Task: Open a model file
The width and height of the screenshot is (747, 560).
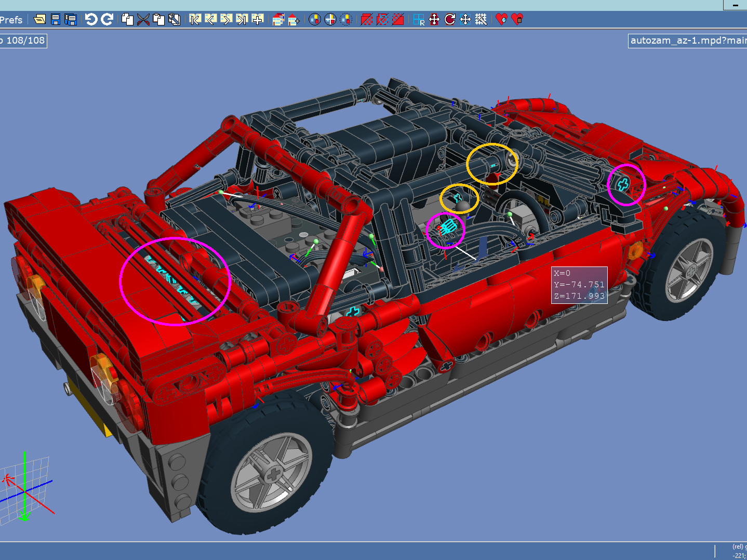Action: [39, 20]
